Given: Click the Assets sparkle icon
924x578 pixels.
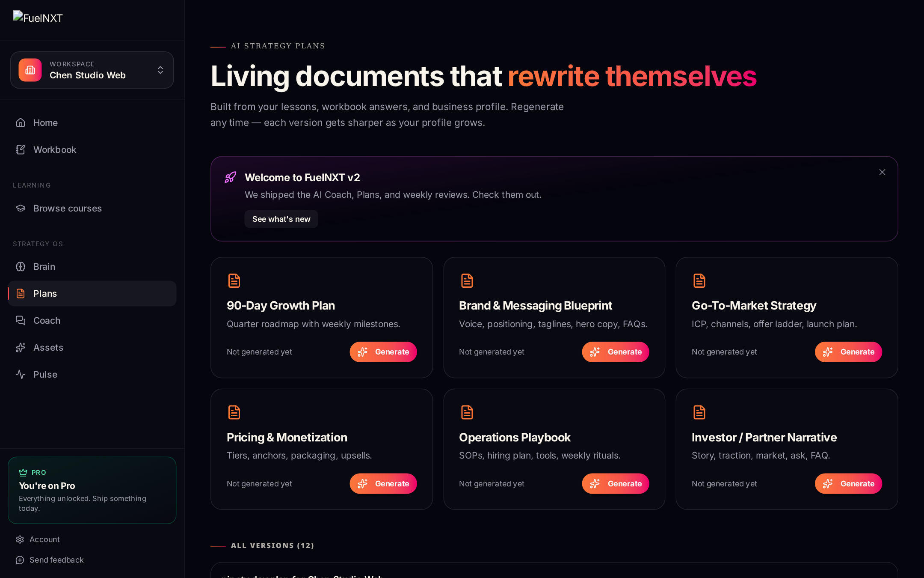Looking at the screenshot, I should click(x=21, y=348).
